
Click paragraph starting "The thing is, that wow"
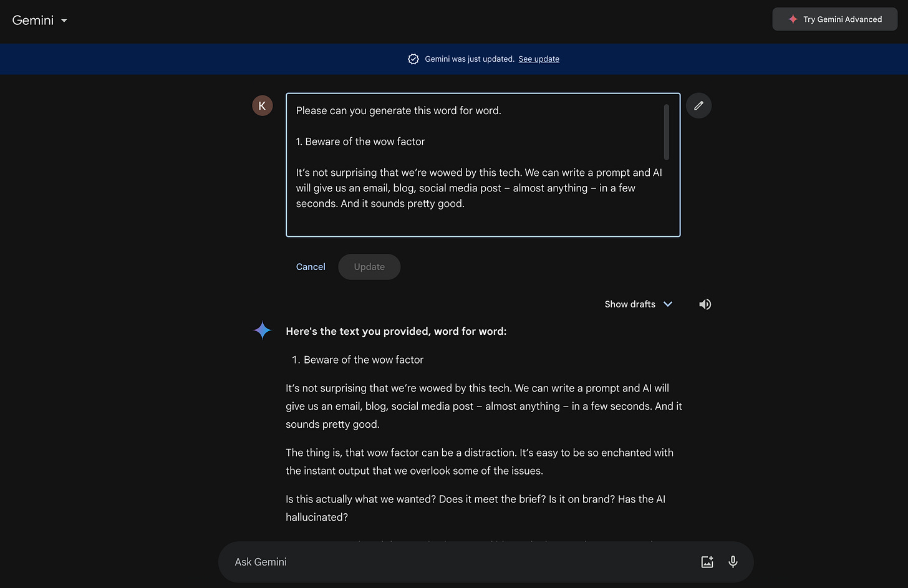(x=480, y=461)
